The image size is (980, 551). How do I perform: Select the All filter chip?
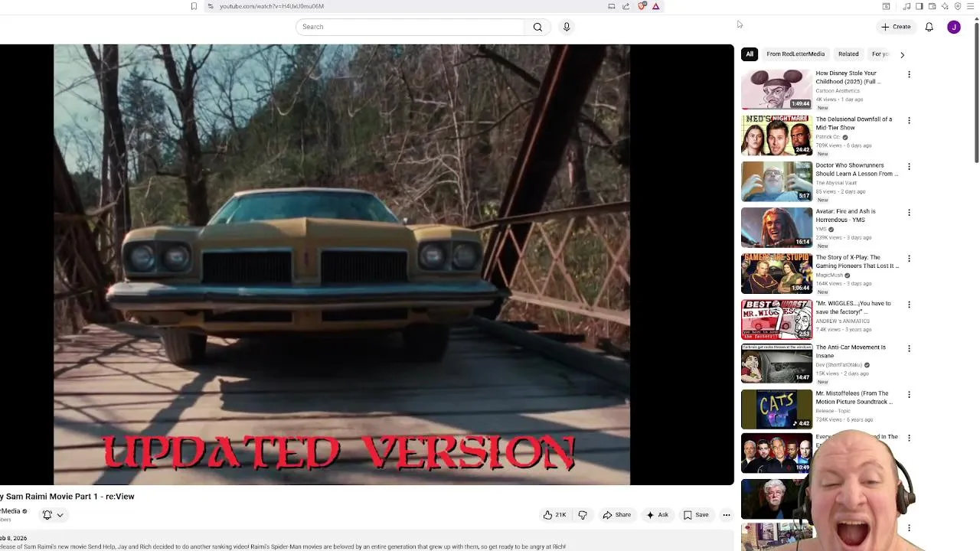[x=750, y=54]
